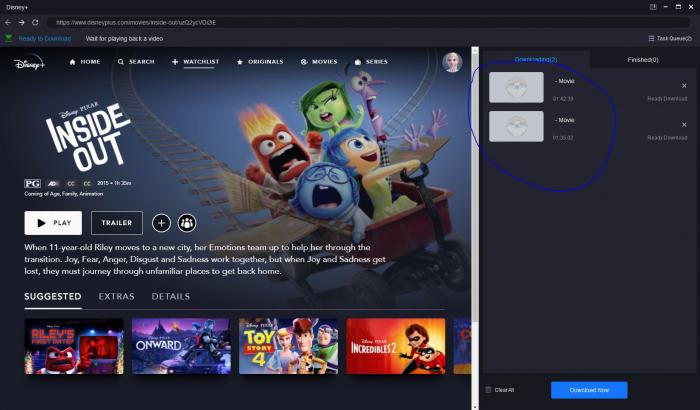Viewport: 700px width, 410px height.
Task: Click the Disney+ logo
Action: pyautogui.click(x=30, y=63)
